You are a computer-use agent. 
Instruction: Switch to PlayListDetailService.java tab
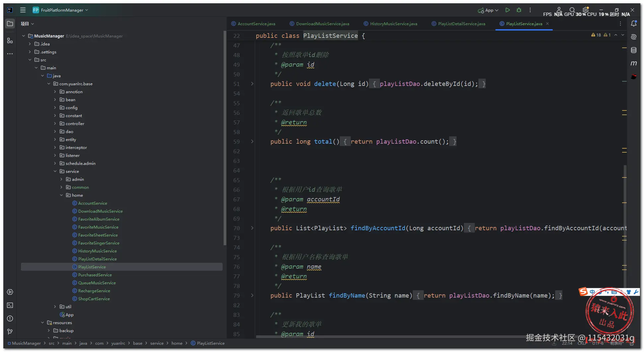[x=459, y=24]
